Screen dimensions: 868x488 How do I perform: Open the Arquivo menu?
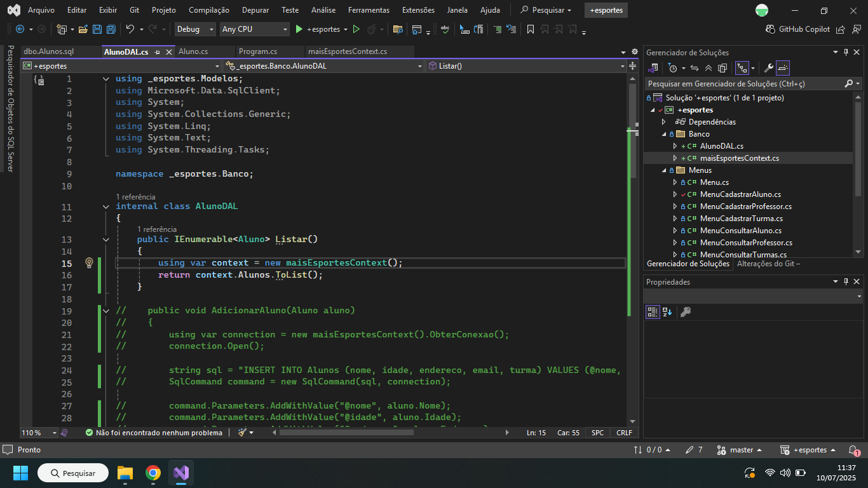[41, 10]
